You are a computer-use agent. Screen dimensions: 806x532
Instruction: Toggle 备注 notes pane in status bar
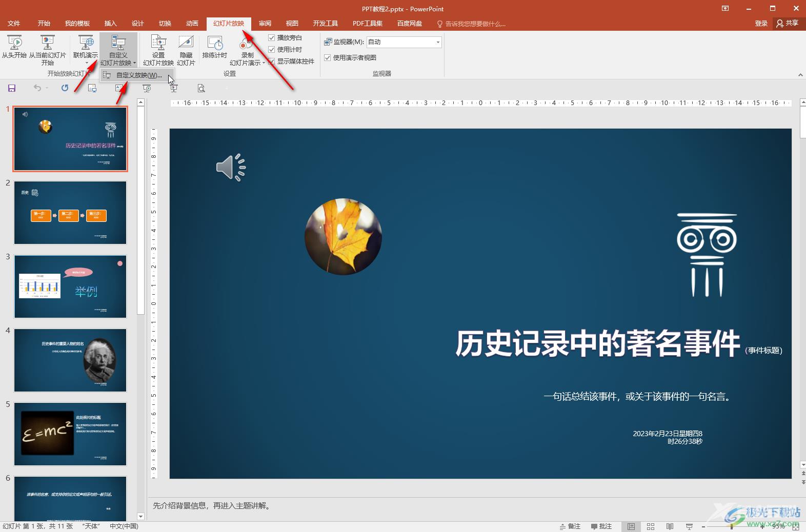(570, 526)
